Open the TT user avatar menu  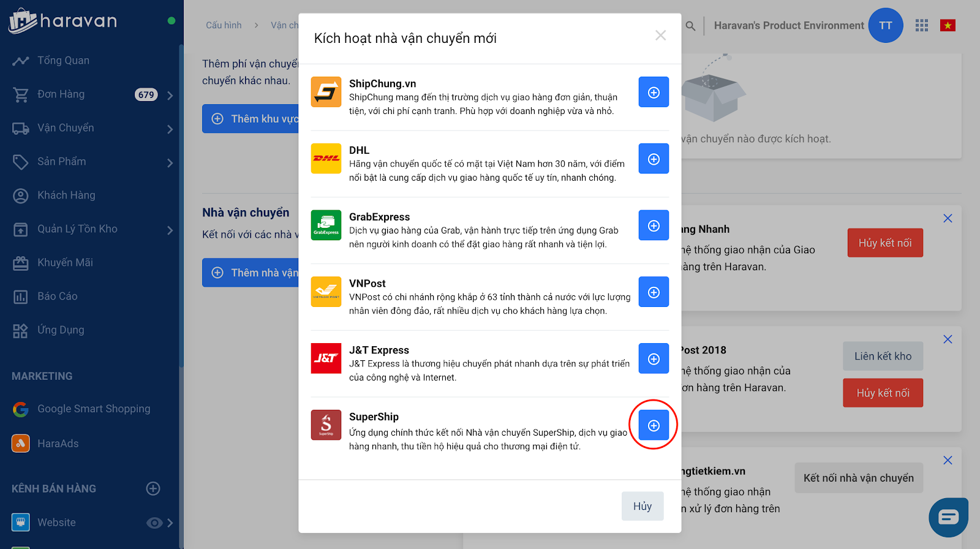(x=886, y=25)
